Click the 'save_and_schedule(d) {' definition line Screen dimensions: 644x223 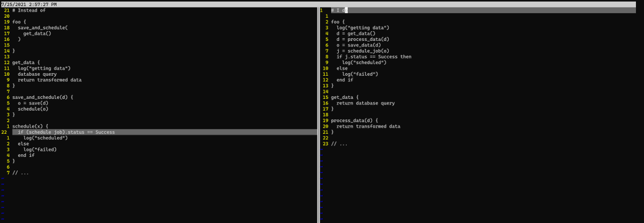click(43, 97)
